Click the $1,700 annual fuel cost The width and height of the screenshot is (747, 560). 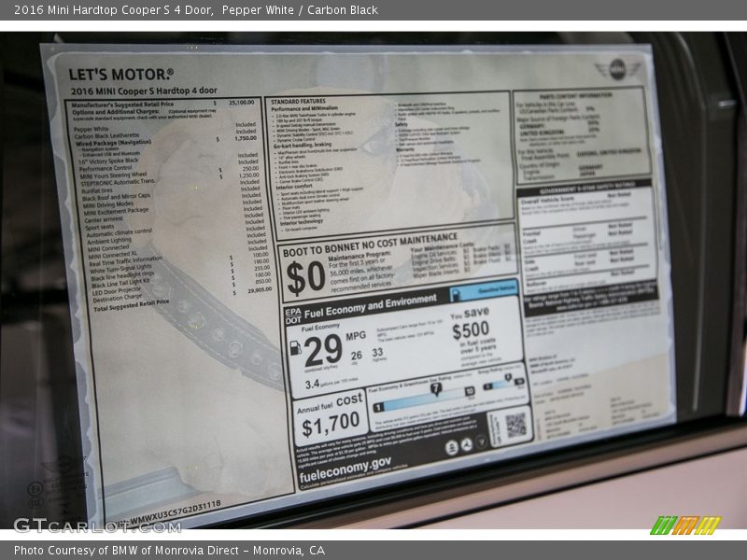tap(331, 424)
